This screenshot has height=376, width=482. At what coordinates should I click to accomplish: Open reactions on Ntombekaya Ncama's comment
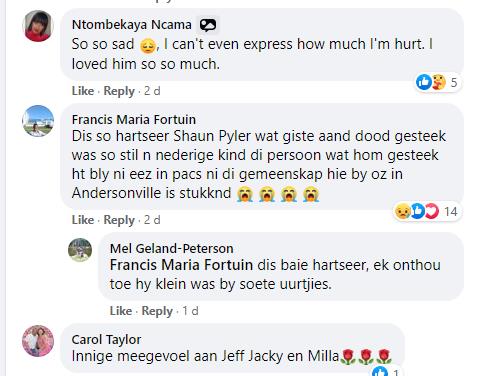click(439, 82)
